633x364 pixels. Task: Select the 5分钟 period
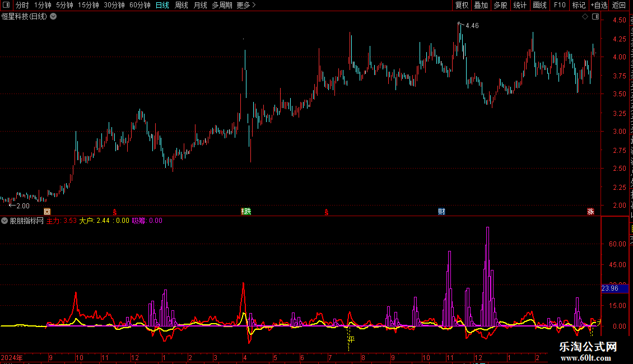coord(64,5)
